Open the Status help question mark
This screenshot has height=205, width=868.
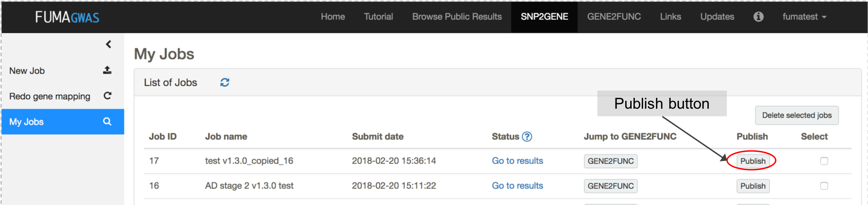pos(527,137)
